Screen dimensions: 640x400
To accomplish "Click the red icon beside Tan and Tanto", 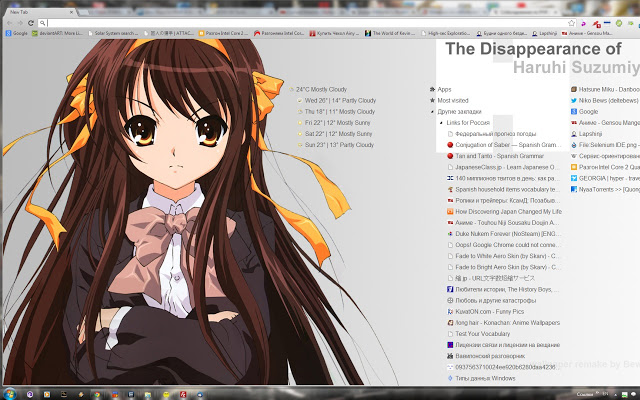I will pyautogui.click(x=450, y=156).
